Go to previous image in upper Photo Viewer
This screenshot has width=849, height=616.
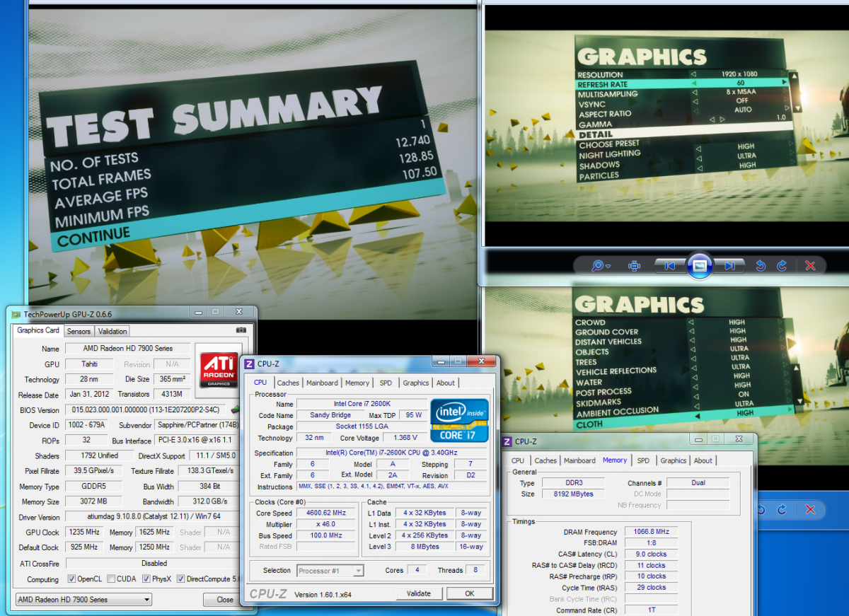click(x=670, y=266)
